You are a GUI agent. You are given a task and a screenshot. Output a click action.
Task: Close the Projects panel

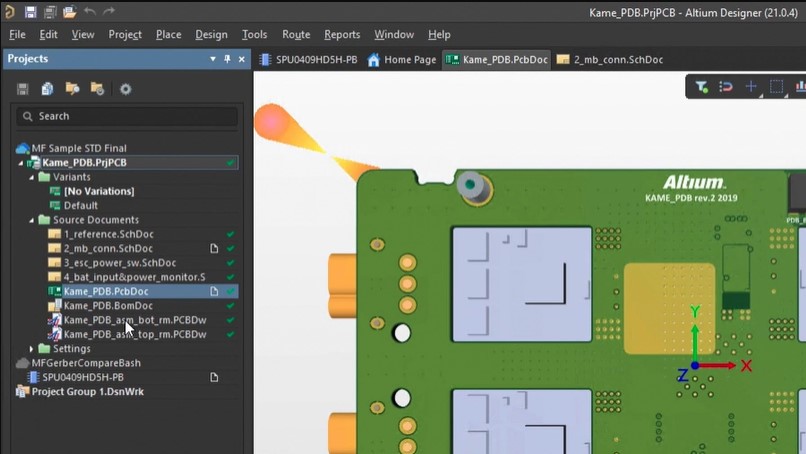242,59
